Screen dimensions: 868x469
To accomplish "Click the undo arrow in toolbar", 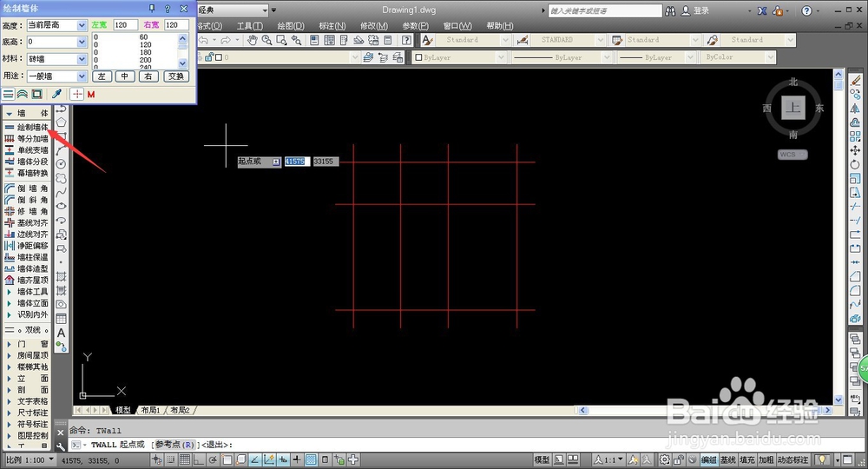I will 204,40.
